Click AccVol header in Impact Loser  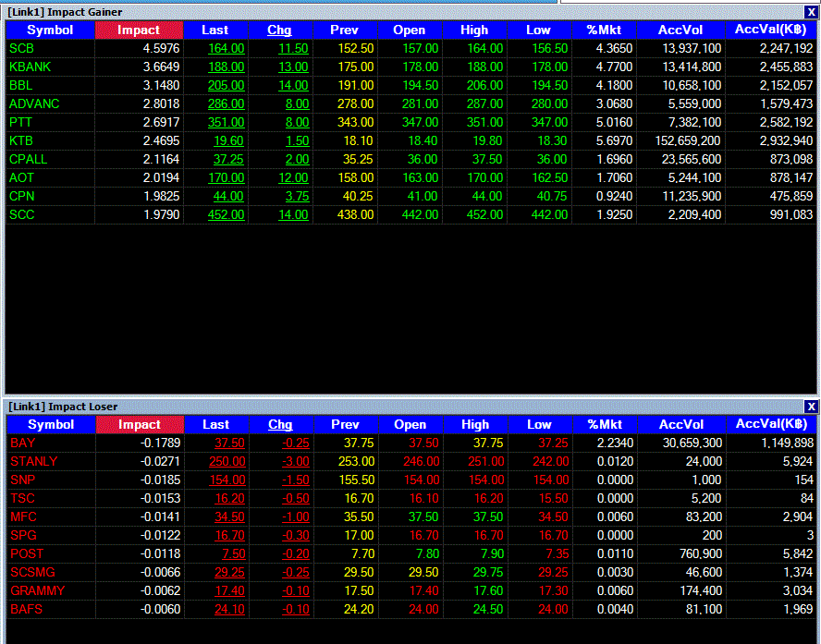tap(681, 424)
